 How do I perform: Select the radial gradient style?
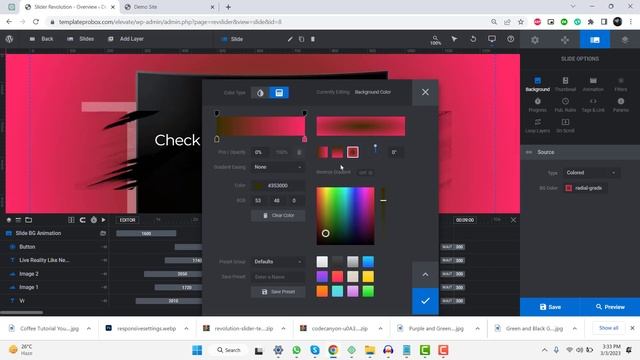(x=353, y=152)
